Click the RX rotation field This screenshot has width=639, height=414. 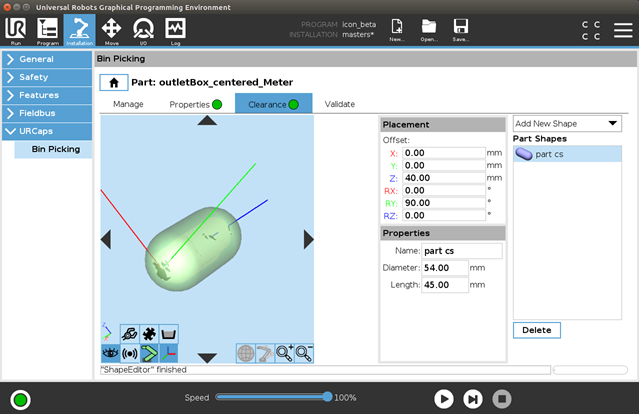coord(444,190)
